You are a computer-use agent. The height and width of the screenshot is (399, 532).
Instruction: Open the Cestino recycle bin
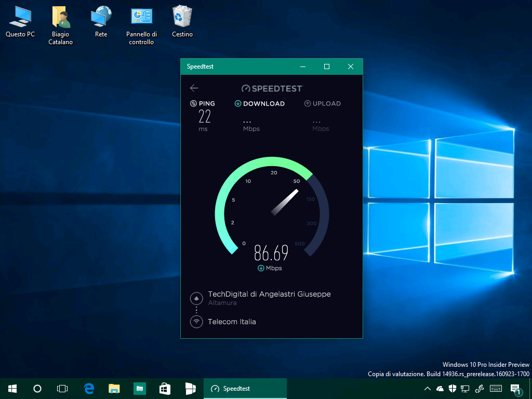pyautogui.click(x=182, y=22)
